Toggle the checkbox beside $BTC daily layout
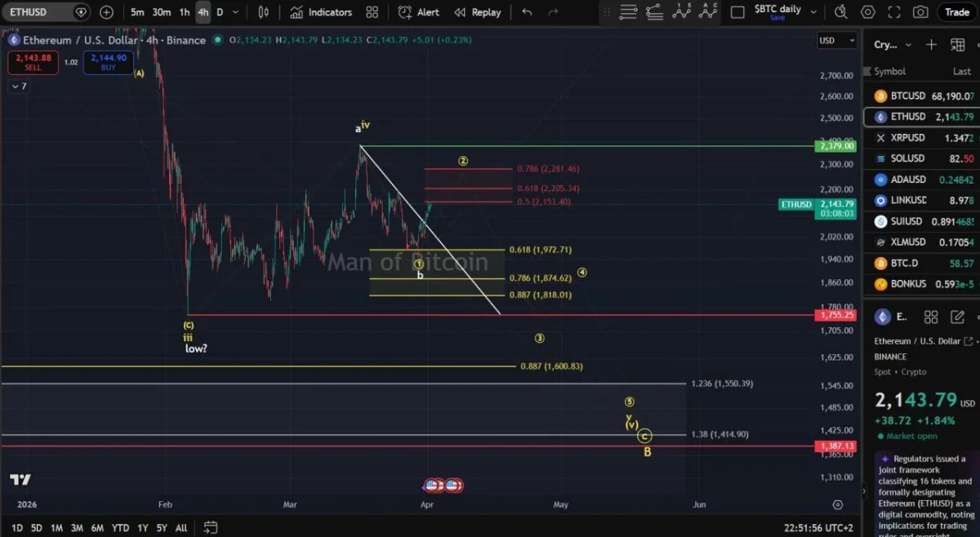 pos(737,11)
